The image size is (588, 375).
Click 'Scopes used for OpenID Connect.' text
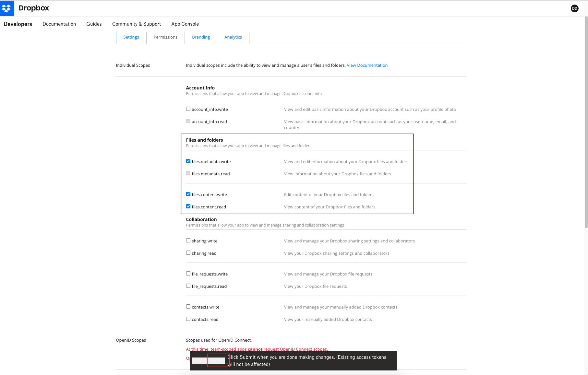219,340
